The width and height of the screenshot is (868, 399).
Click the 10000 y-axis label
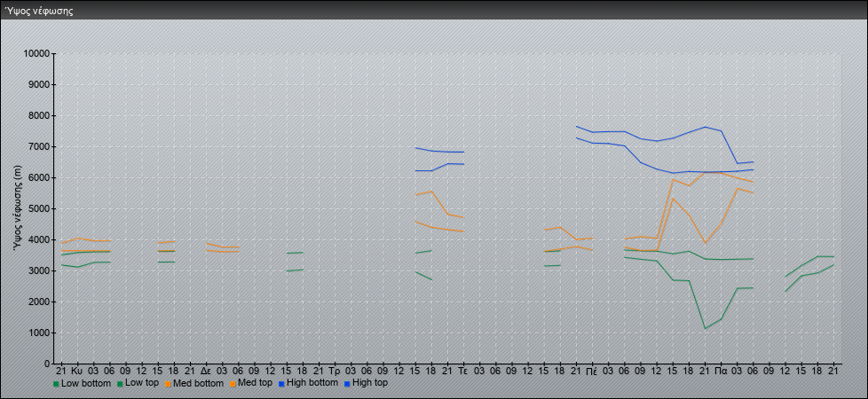point(36,54)
